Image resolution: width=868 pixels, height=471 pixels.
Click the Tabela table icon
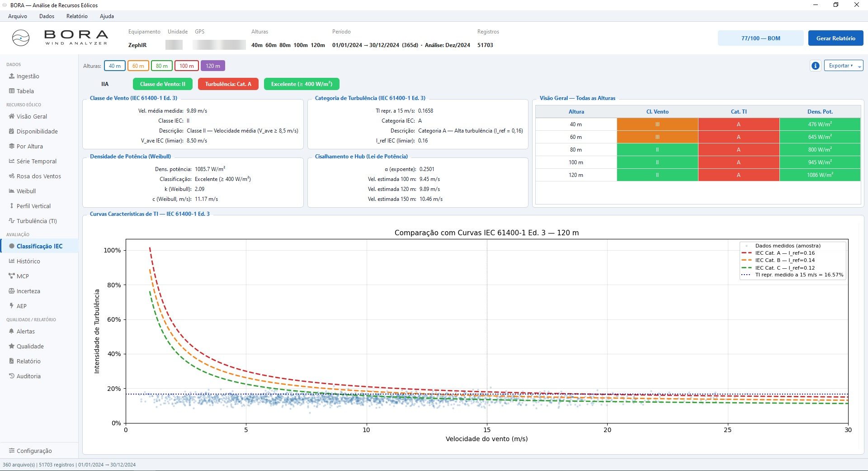coord(12,91)
